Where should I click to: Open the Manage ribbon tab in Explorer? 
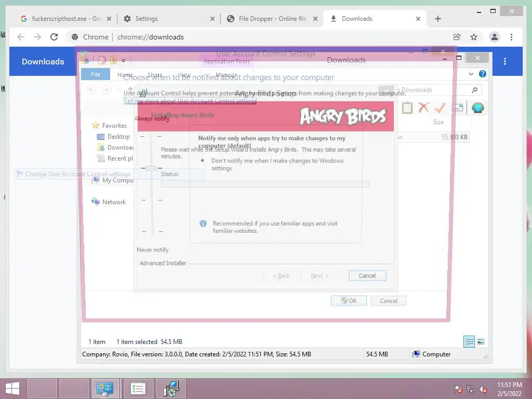(227, 75)
